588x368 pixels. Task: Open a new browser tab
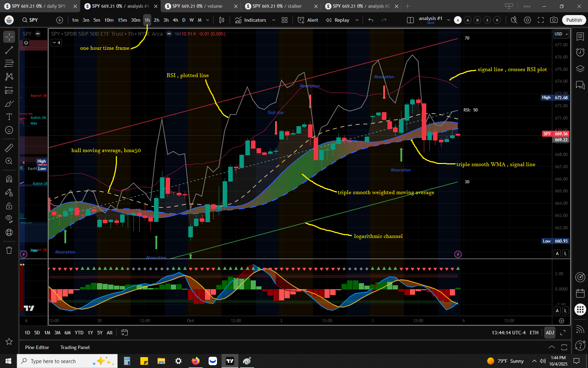coord(408,6)
